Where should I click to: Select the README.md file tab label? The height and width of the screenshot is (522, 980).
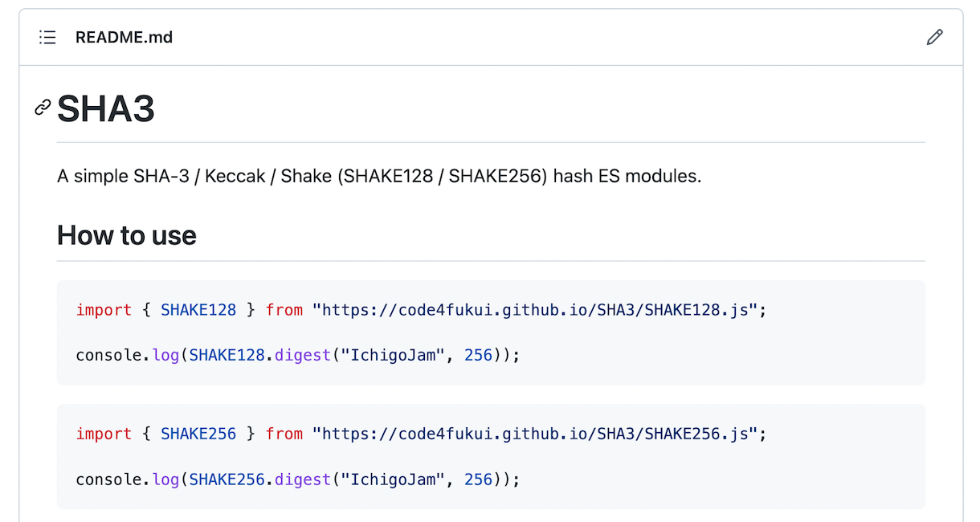pos(124,37)
